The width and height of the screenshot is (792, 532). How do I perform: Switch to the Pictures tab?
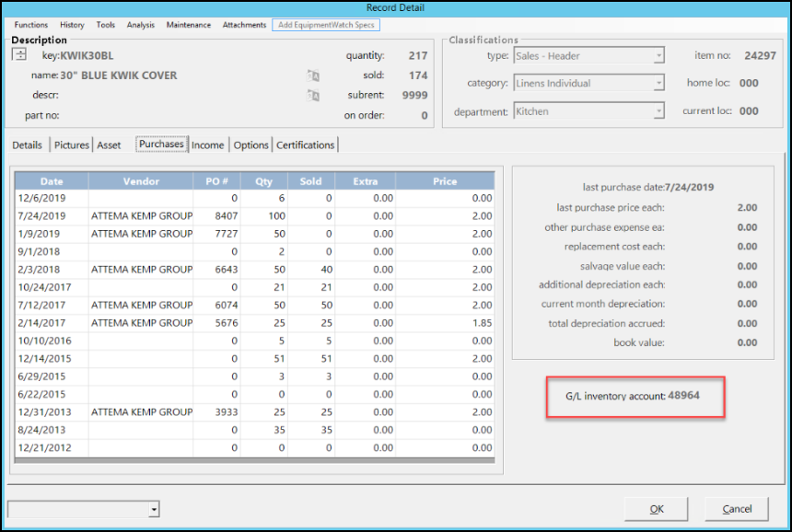click(72, 145)
